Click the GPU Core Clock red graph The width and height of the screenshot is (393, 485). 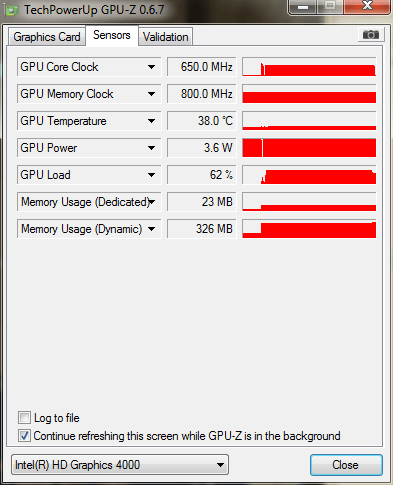click(x=309, y=67)
